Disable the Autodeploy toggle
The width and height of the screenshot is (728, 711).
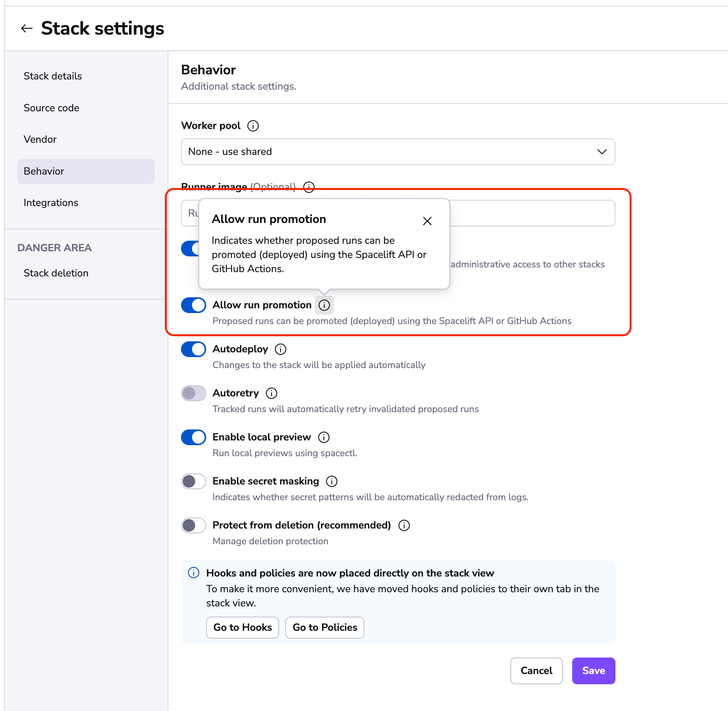(x=193, y=349)
